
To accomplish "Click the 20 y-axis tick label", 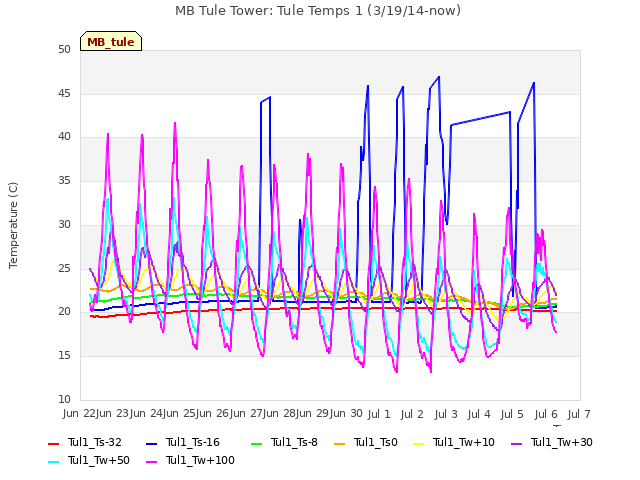I will pos(64,312).
